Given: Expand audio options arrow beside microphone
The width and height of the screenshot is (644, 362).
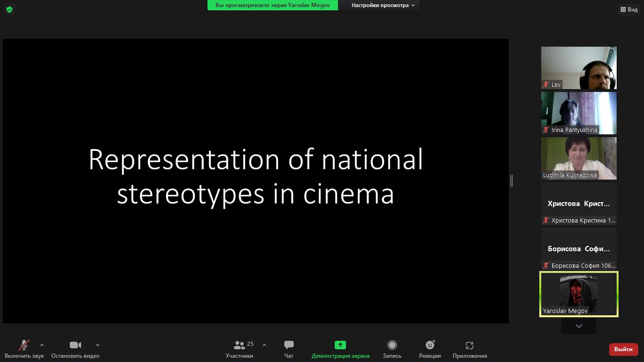Looking at the screenshot, I should (x=42, y=345).
